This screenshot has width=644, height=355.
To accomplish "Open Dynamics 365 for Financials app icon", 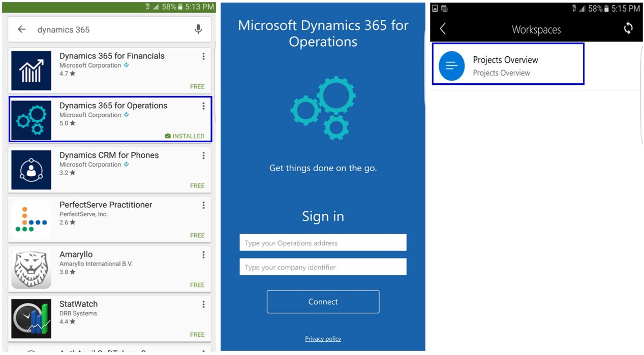I will (x=31, y=71).
